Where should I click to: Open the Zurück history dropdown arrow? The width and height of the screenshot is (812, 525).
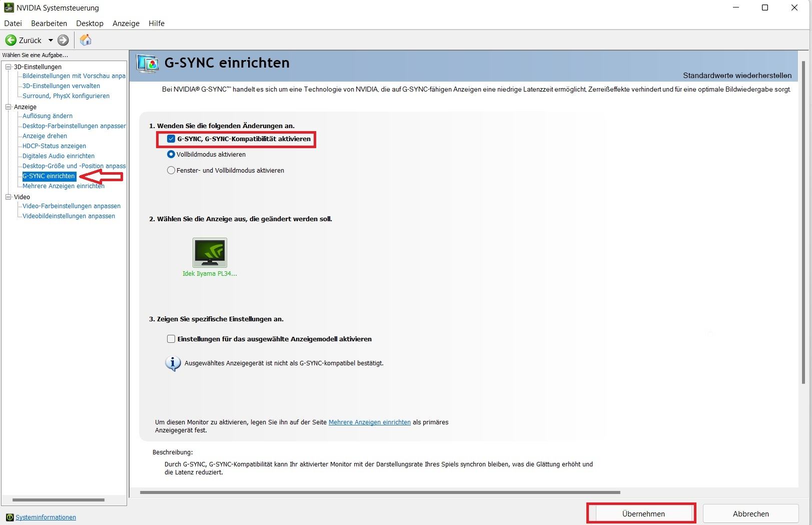pos(51,40)
